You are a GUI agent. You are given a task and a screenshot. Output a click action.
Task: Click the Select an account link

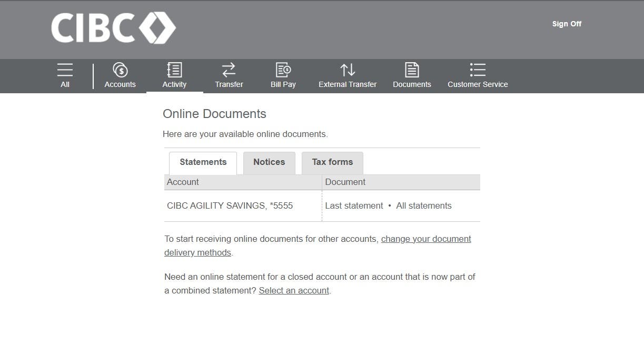coord(294,291)
